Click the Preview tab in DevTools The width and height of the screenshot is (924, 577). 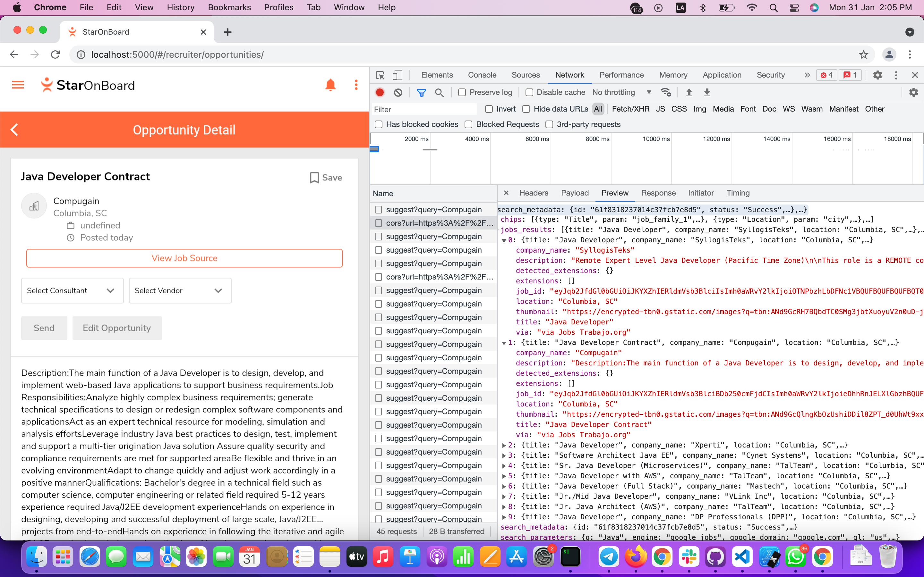[614, 192]
